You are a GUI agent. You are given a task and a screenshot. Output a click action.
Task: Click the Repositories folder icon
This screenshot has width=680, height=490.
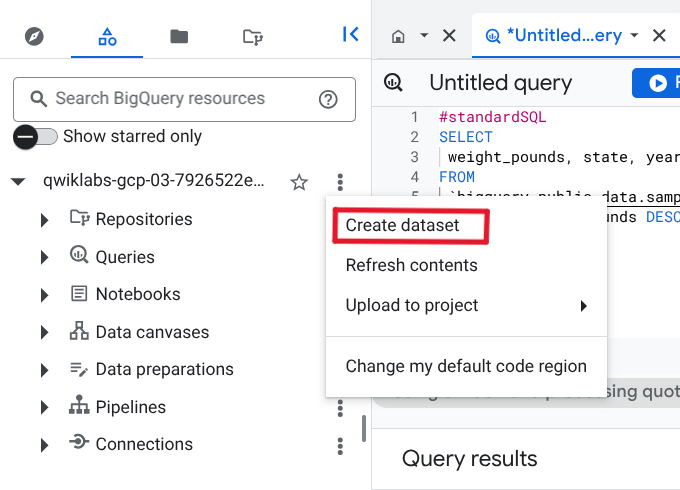[x=79, y=218]
